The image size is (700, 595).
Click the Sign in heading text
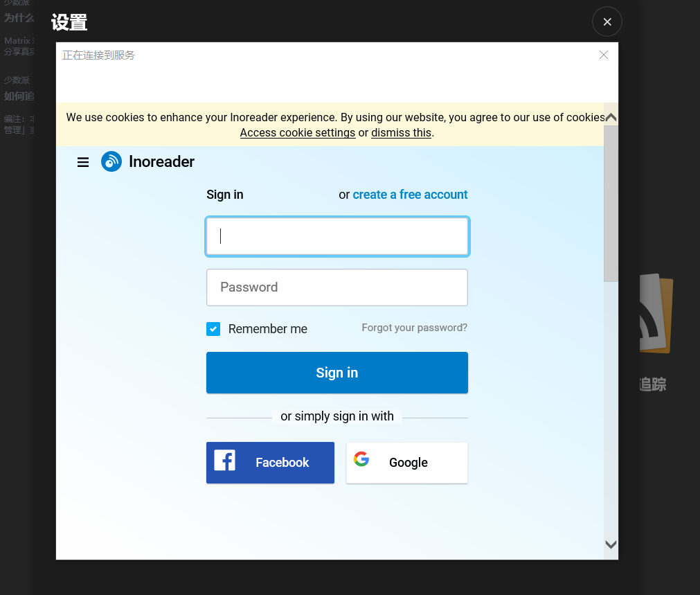[x=224, y=195]
